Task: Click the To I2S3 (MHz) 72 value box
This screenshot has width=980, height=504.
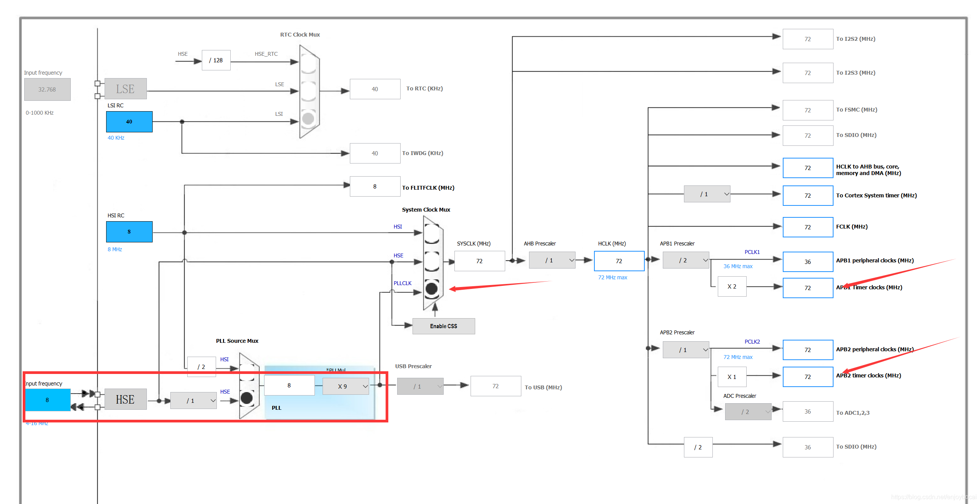Action: click(x=808, y=73)
